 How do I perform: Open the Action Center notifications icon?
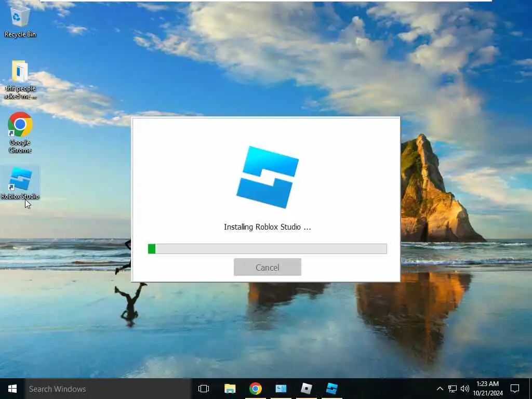[515, 389]
